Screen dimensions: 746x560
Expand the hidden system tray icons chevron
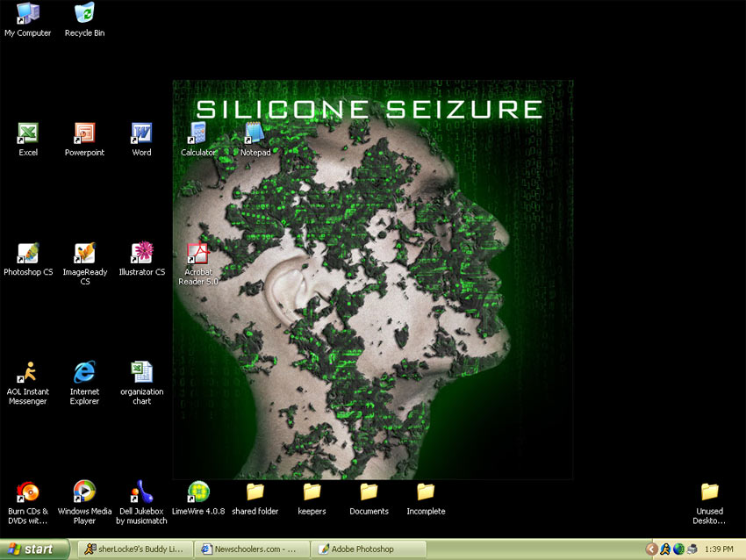click(x=652, y=549)
